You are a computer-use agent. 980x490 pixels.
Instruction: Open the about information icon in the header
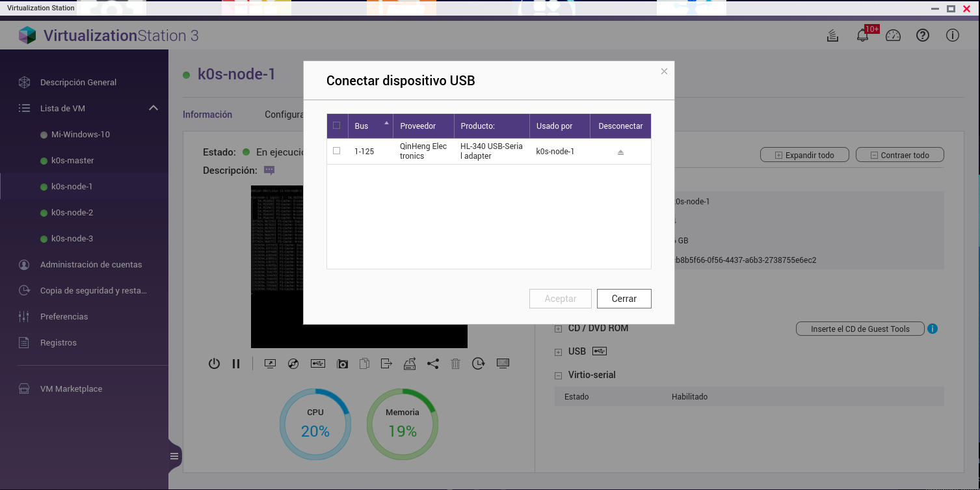point(953,36)
